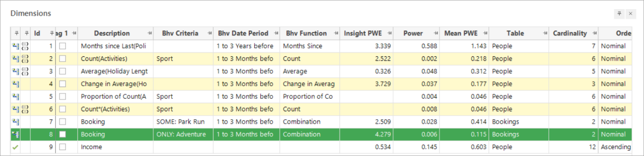Click the type icon for Average(Holiday Lengt row
Screen dimensions: 644x156
click(x=16, y=71)
